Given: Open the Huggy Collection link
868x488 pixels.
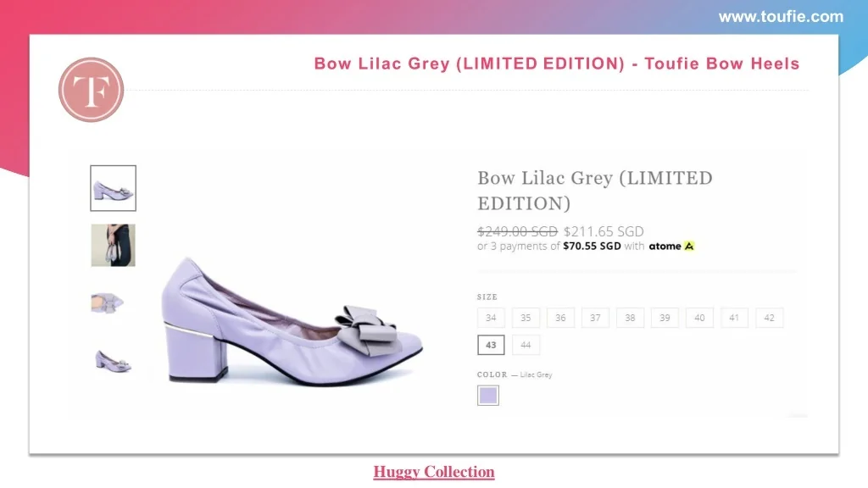Looking at the screenshot, I should [434, 472].
